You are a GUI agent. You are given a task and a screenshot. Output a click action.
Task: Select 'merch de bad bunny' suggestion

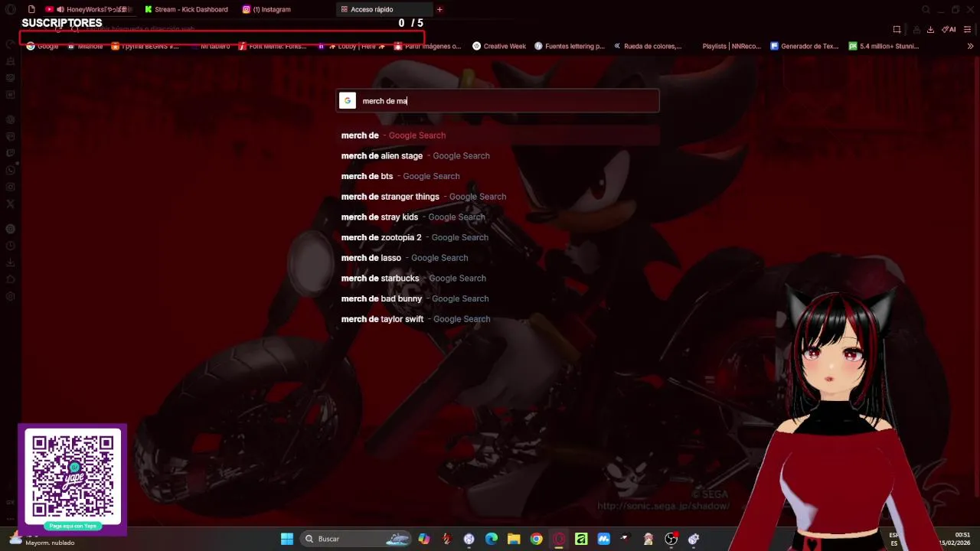(x=498, y=298)
